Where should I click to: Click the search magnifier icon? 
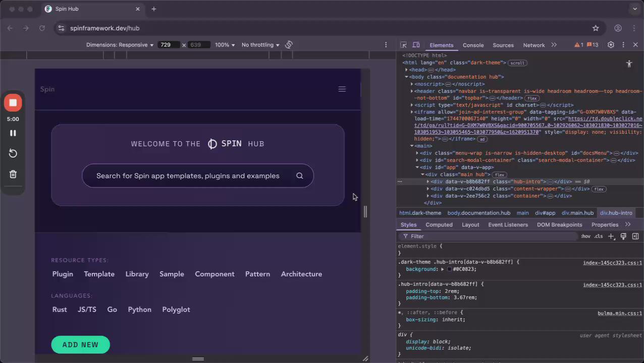click(300, 176)
